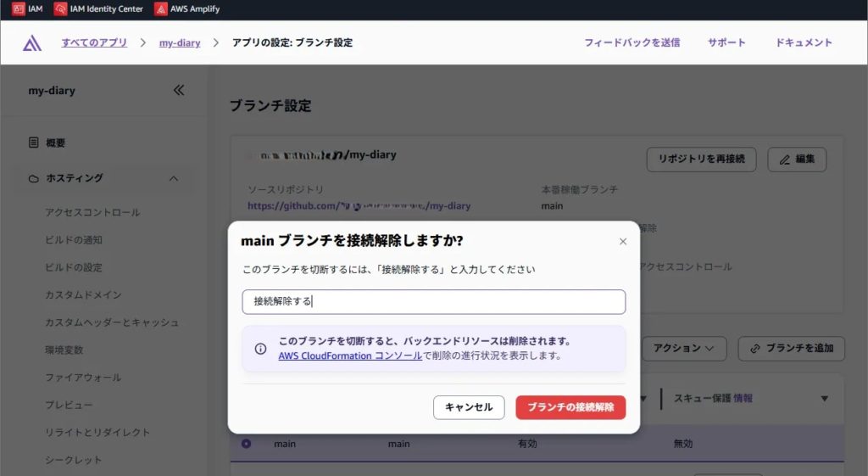Open 環境変数 in the sidebar
Screen dimensions: 868x476
64,350
